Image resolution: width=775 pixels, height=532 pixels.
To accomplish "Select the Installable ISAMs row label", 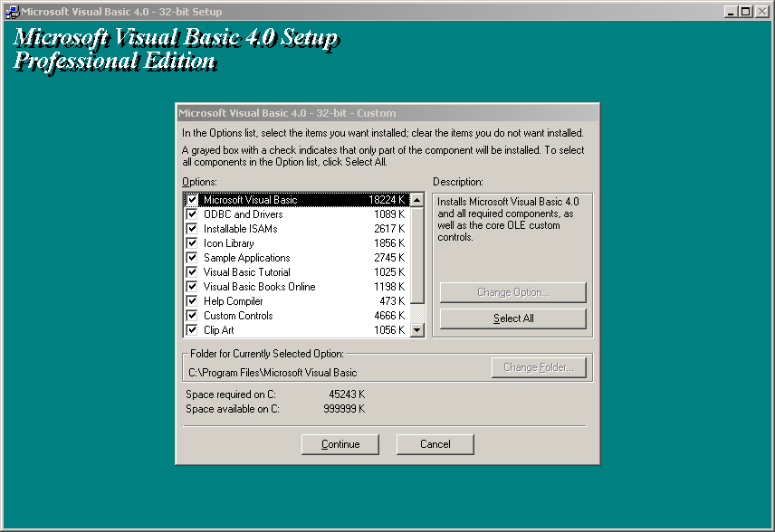I will pyautogui.click(x=241, y=229).
